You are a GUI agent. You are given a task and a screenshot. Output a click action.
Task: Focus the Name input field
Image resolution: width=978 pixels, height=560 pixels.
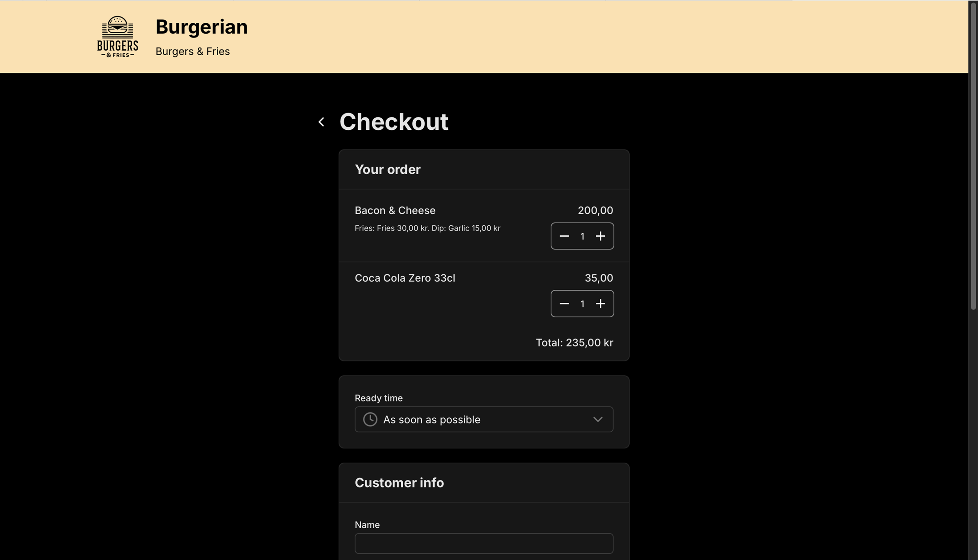[484, 543]
